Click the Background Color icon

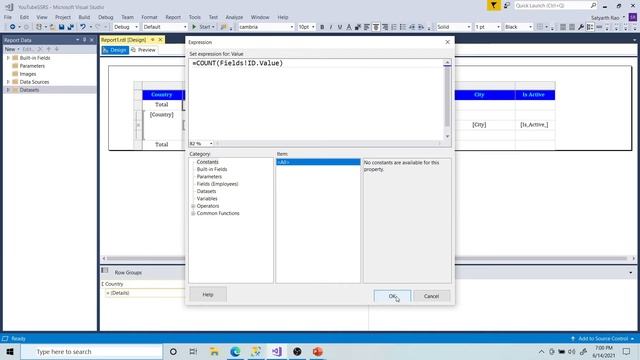(358, 27)
